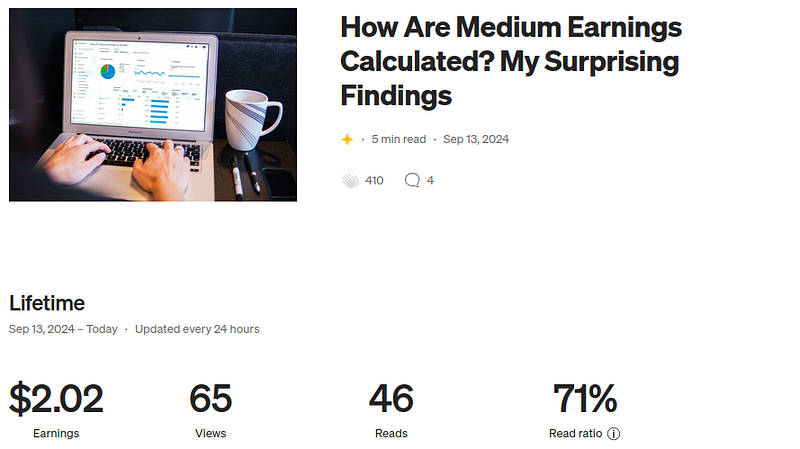Open the comments speech bubble icon
800x449 pixels.
(412, 181)
